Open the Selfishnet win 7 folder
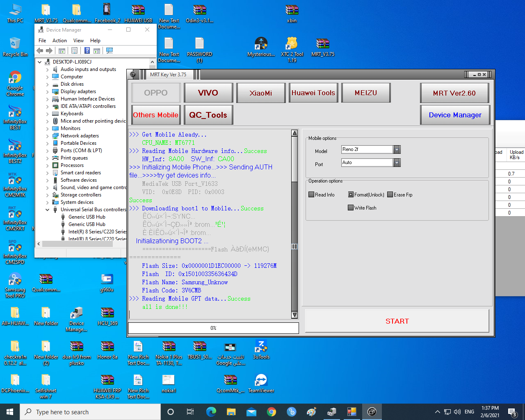 click(x=46, y=386)
